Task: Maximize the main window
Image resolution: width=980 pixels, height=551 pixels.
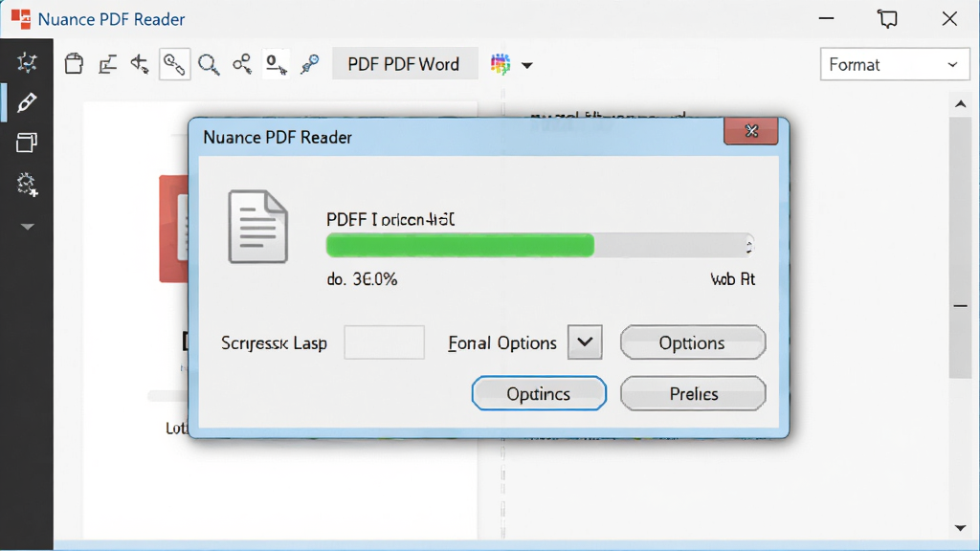Action: pos(887,19)
